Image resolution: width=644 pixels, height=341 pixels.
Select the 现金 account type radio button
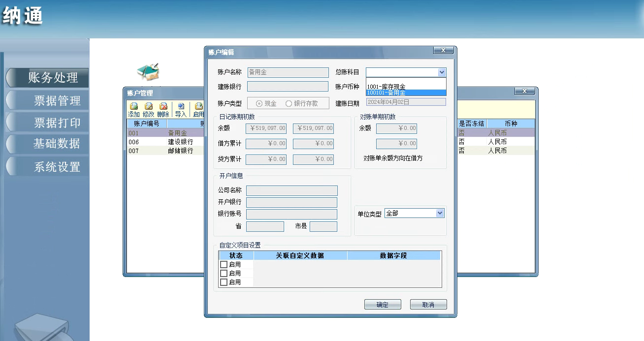tap(259, 104)
